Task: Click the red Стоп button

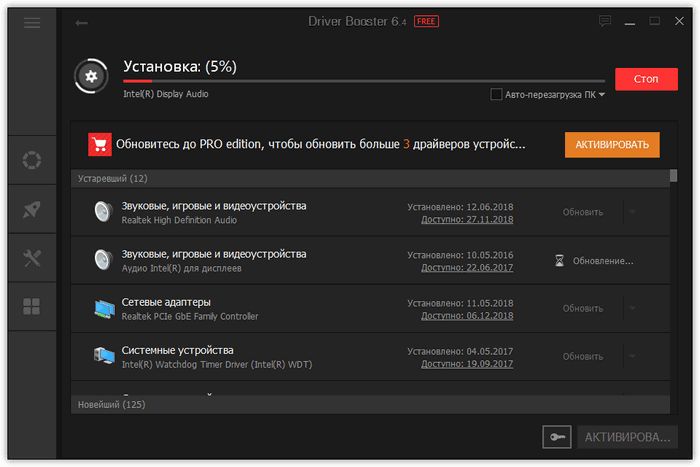Action: [x=646, y=79]
